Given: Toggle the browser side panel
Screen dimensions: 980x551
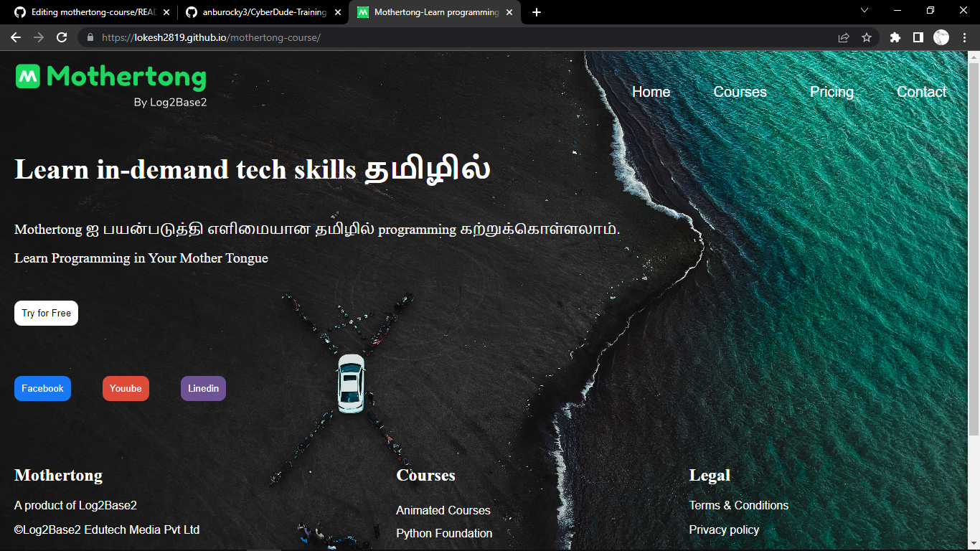Looking at the screenshot, I should click(x=918, y=37).
